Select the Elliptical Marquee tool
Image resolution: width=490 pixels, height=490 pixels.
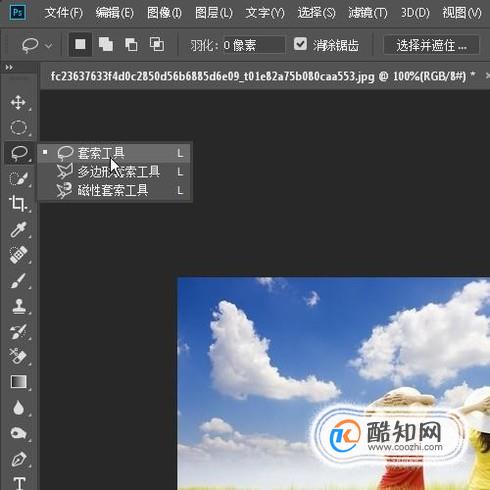tap(18, 127)
